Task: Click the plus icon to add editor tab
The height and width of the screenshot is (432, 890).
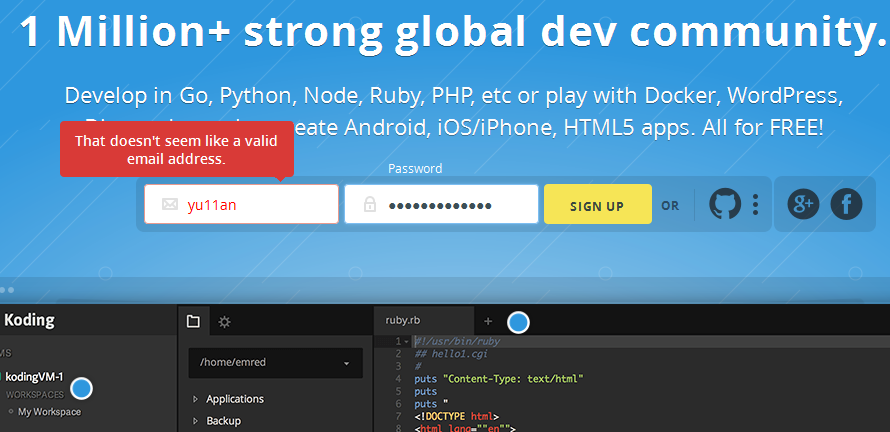Action: point(488,321)
